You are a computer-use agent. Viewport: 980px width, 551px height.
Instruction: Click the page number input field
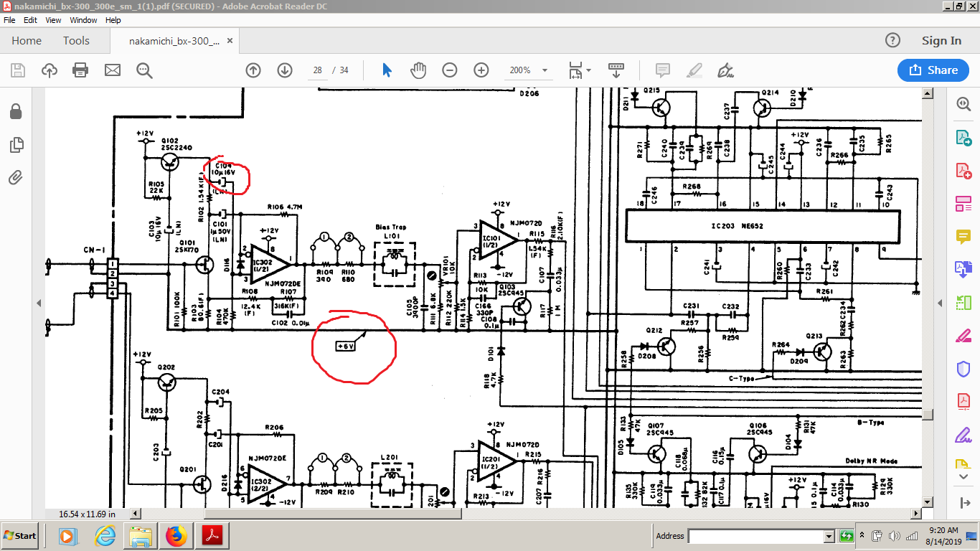coord(317,70)
